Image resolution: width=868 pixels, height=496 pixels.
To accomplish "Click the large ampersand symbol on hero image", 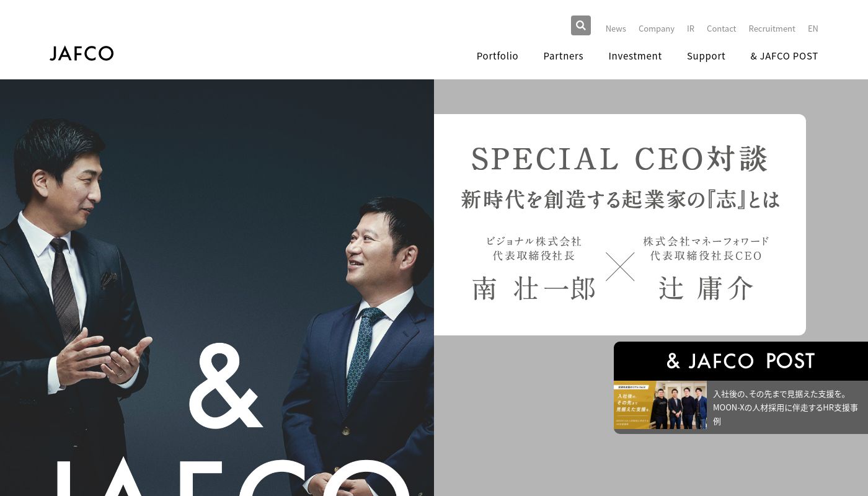I will click(x=226, y=385).
